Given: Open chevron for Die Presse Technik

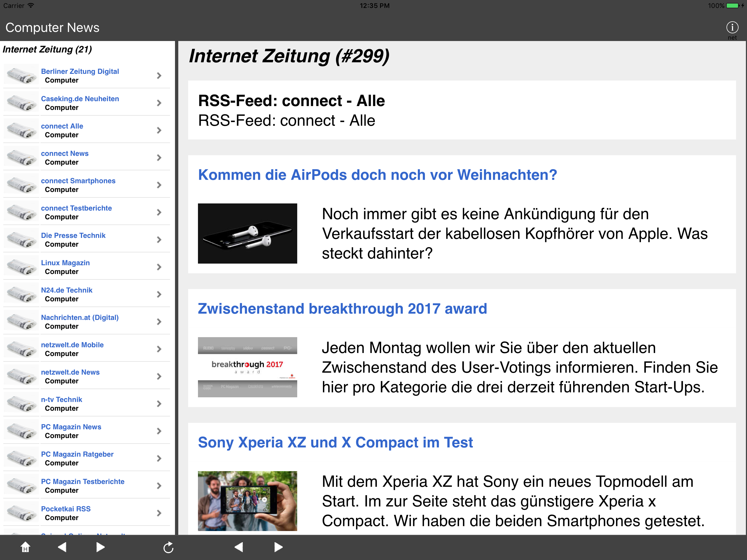Looking at the screenshot, I should click(x=159, y=240).
